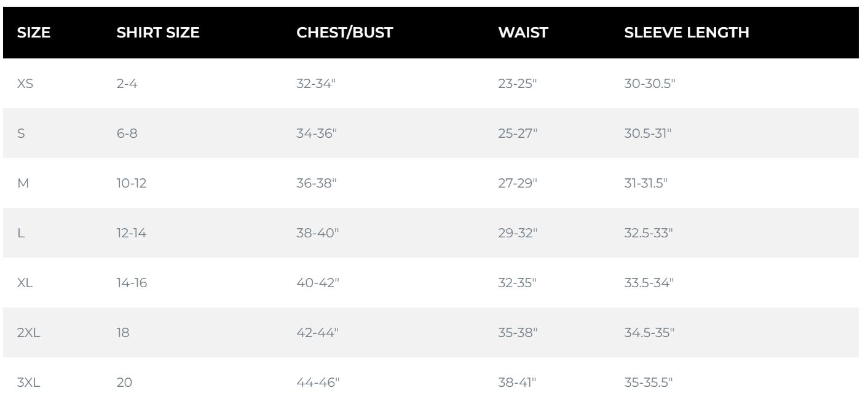Click the 32-35" waist measurement
This screenshot has width=868, height=412.
(x=518, y=283)
